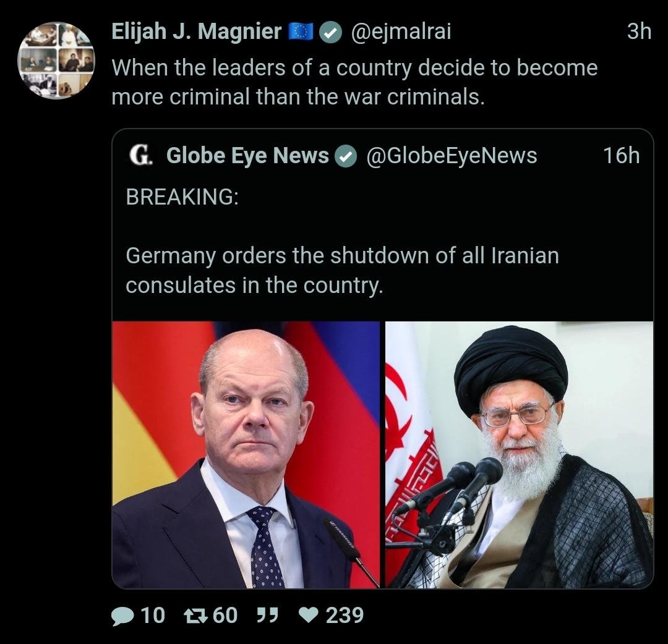Screen dimensions: 668x644
Task: Open the @GlobeEyeNews handle
Action: (x=452, y=155)
